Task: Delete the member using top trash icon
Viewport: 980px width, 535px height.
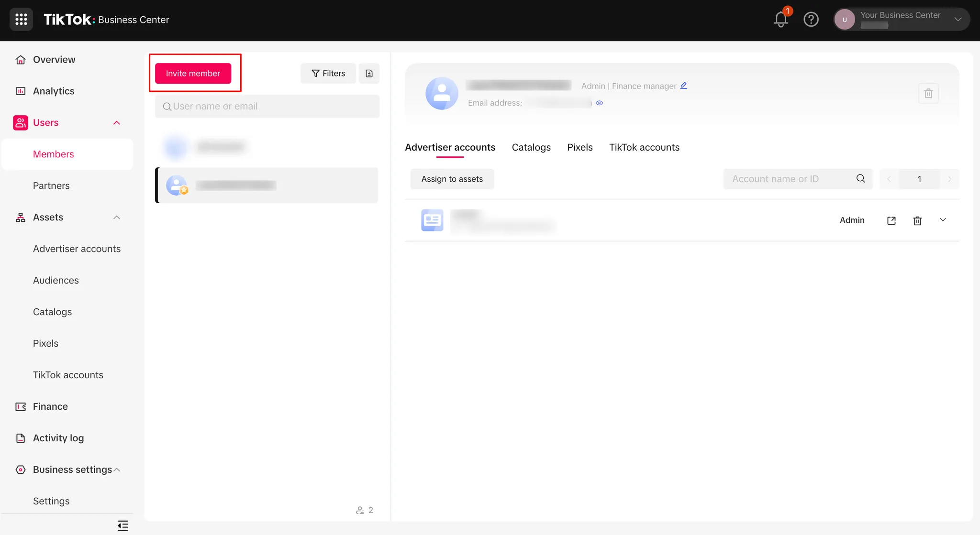Action: click(928, 93)
